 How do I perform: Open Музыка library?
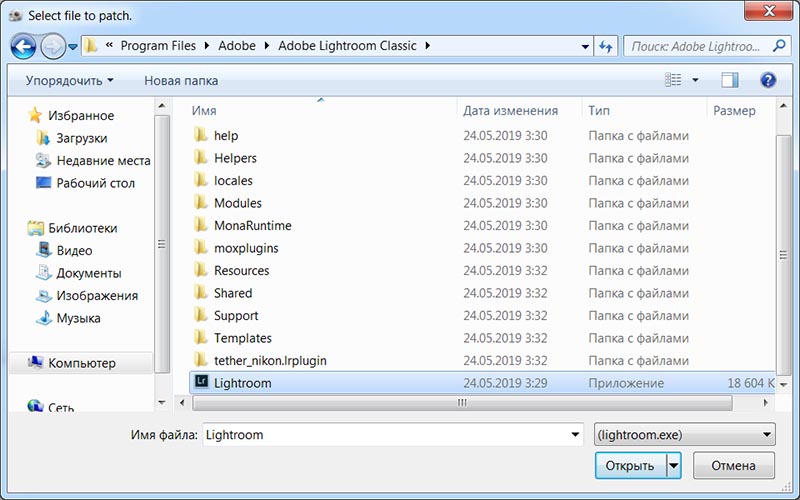click(78, 318)
